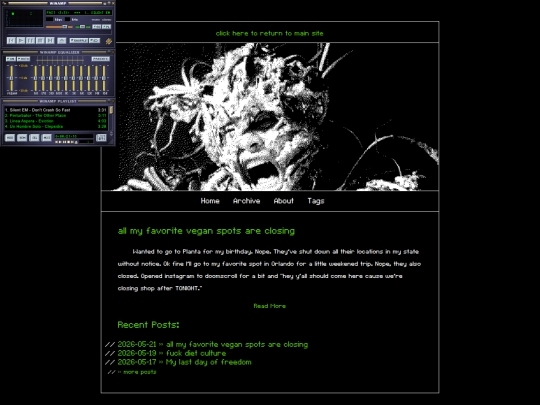Skip ahead with the Winamp Next track button
Viewport: 540px width, 405px height.
pos(50,40)
